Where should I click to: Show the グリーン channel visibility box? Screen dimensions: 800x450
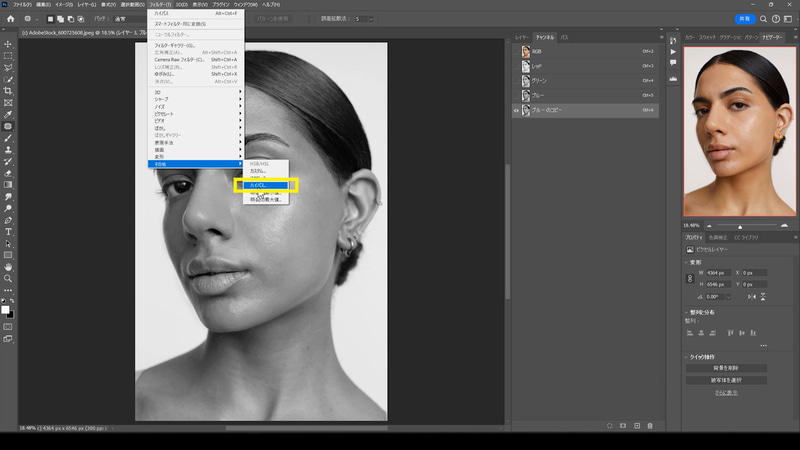(516, 80)
